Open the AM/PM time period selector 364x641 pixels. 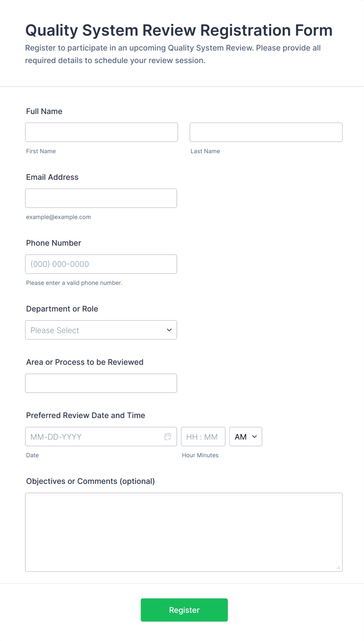(x=245, y=436)
